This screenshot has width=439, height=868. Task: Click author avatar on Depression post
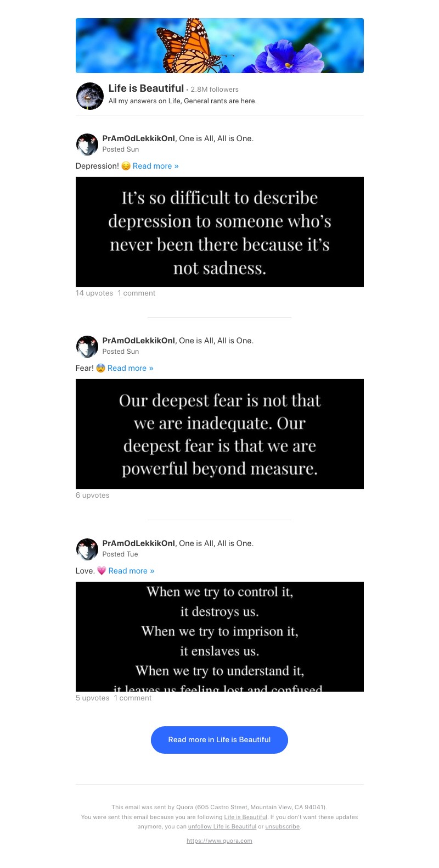tap(87, 144)
